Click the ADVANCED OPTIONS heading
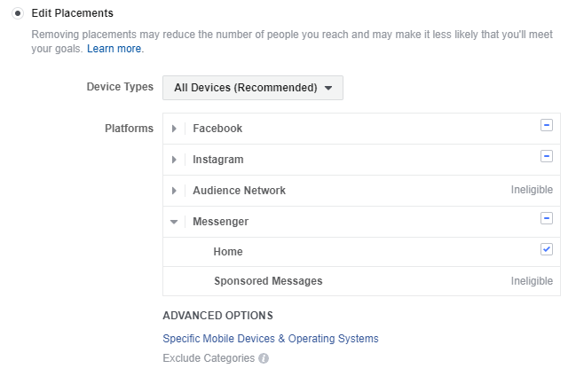This screenshot has height=392, width=576. point(217,316)
